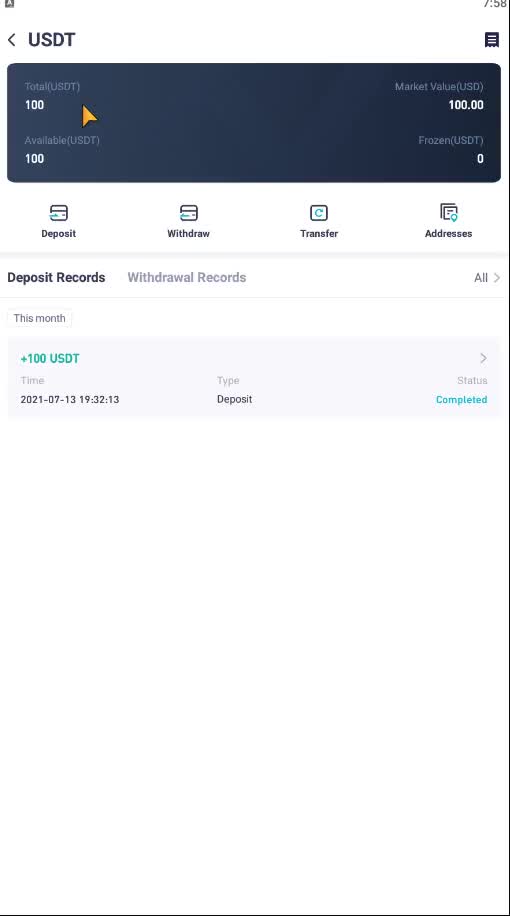Tap the +100 USDT amount
Image resolution: width=510 pixels, height=916 pixels.
(50, 359)
